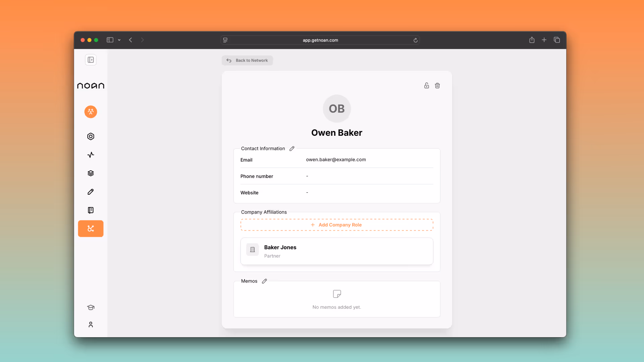Viewport: 644px width, 362px height.
Task: Click the Owen Baker name heading
Action: pyautogui.click(x=337, y=133)
